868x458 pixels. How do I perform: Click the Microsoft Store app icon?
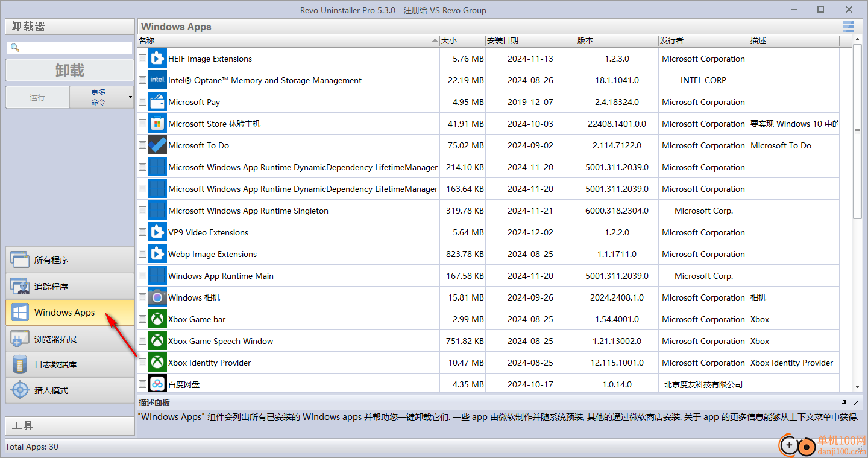(x=157, y=124)
